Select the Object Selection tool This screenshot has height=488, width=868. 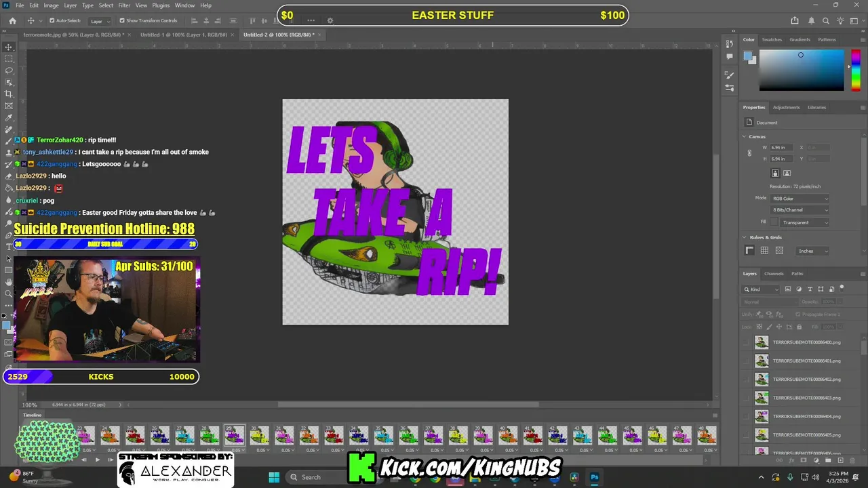(x=9, y=82)
